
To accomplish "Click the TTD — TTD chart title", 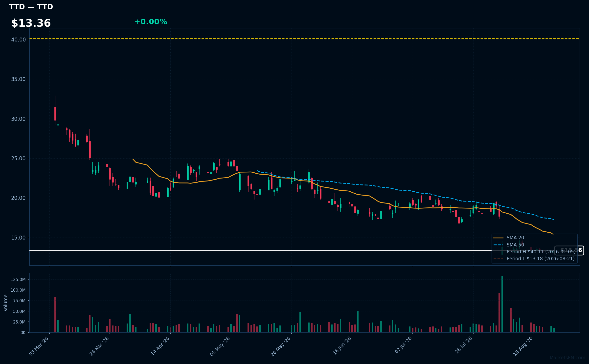I will click(31, 7).
